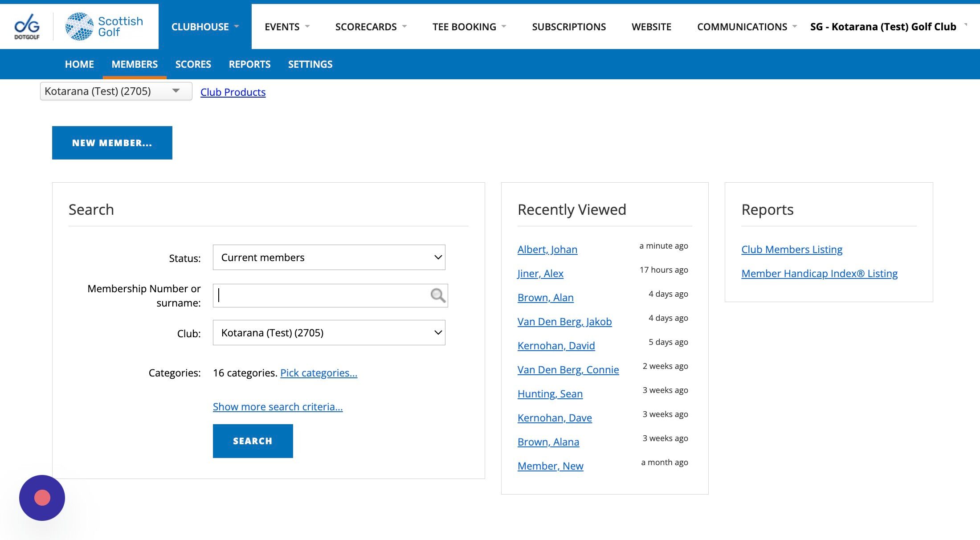Click the DotGolf logo icon
The width and height of the screenshot is (980, 540).
(x=27, y=26)
